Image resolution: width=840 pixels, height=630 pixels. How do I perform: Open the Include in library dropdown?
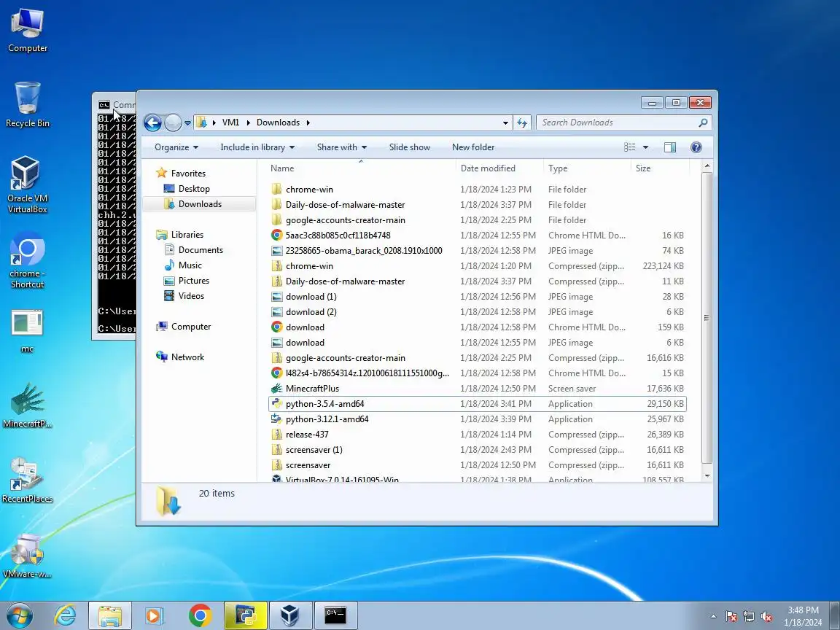coord(257,147)
